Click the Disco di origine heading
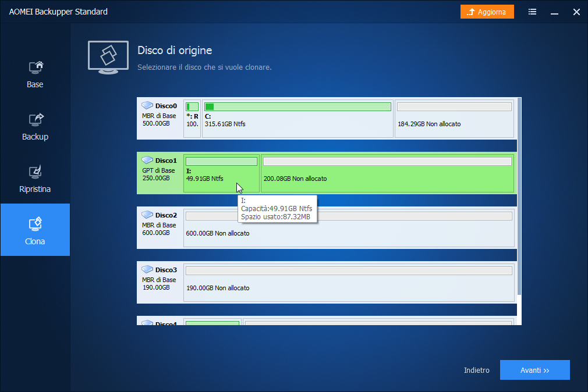This screenshot has width=588, height=392. click(175, 50)
